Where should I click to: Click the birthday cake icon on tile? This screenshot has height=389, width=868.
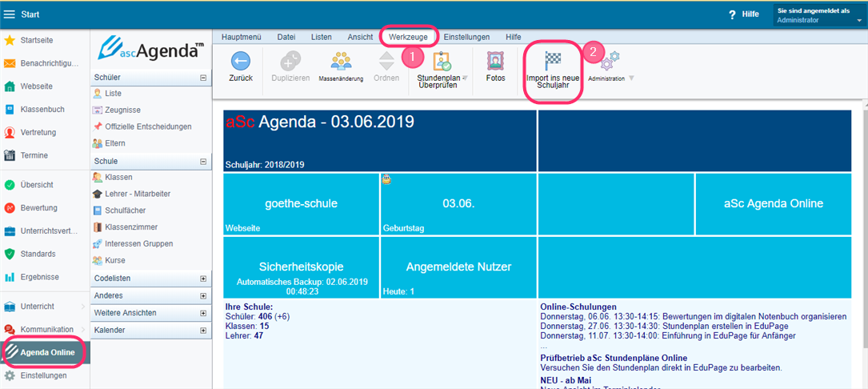(x=386, y=179)
